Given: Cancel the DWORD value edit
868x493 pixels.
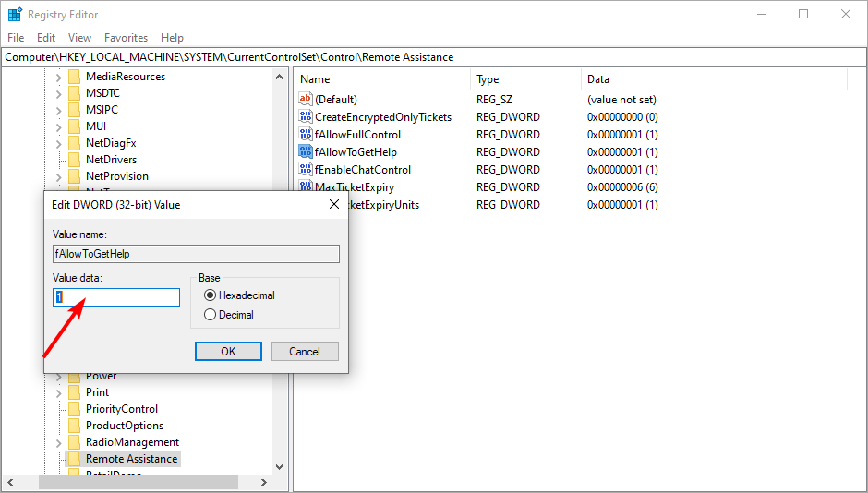Looking at the screenshot, I should click(x=305, y=352).
